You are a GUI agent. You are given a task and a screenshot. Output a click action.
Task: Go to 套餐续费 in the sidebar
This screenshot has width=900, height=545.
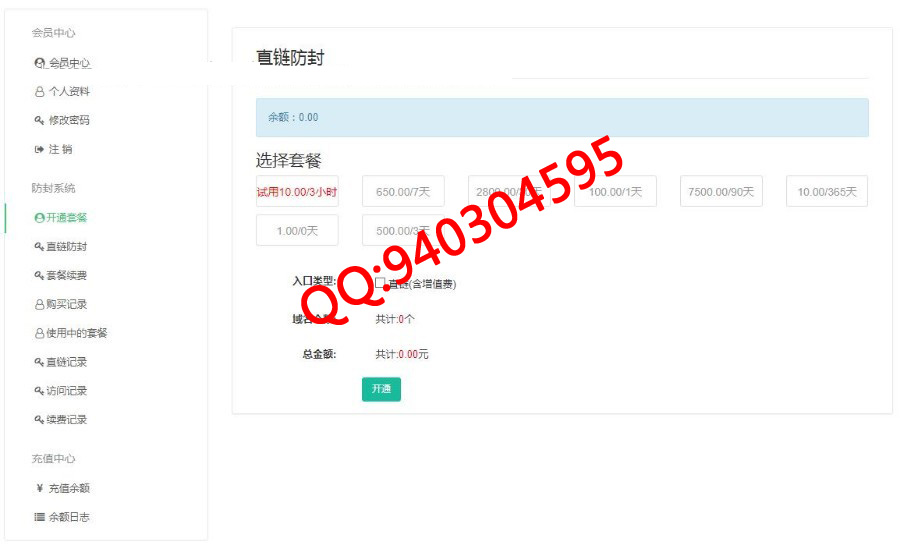60,275
